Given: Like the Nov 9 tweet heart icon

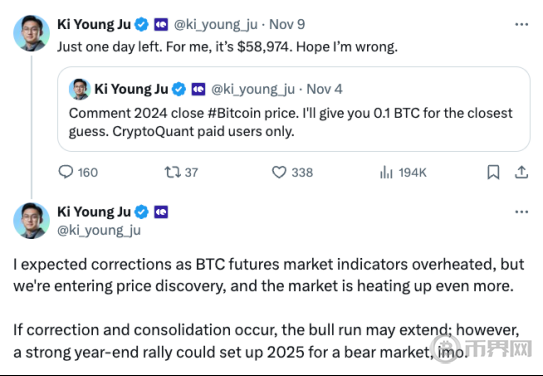Looking at the screenshot, I should 279,172.
